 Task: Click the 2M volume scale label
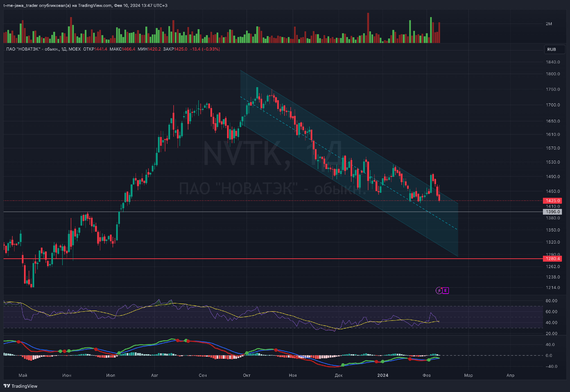pyautogui.click(x=549, y=24)
